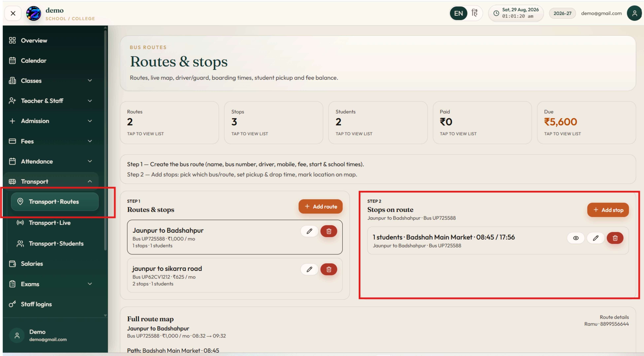644x356 pixels.
Task: Click the Staff logins key icon
Action: click(12, 304)
